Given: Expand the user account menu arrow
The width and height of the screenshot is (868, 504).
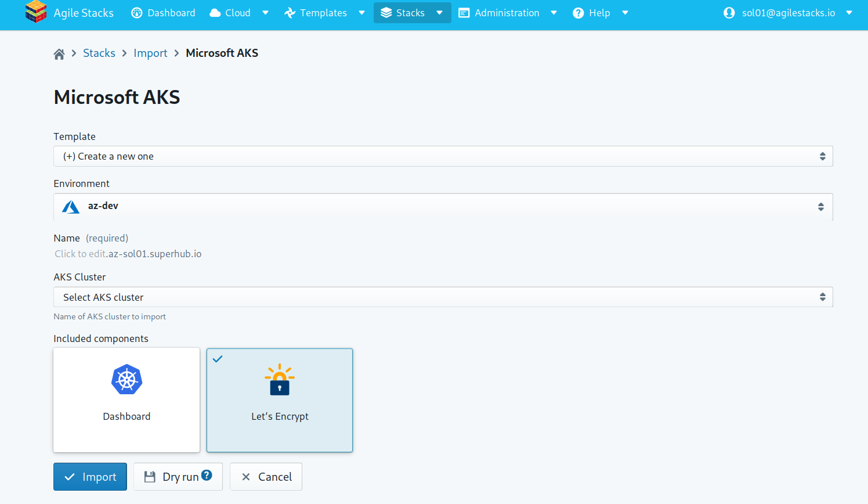Looking at the screenshot, I should point(849,13).
